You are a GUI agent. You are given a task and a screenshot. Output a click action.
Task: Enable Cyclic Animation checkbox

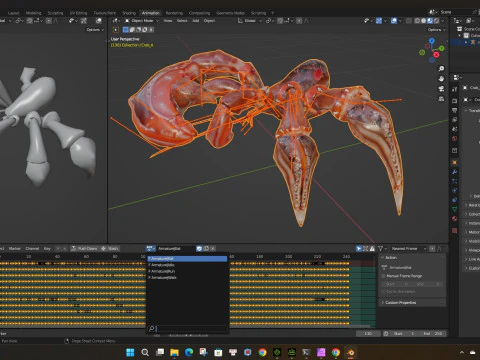tap(383, 292)
